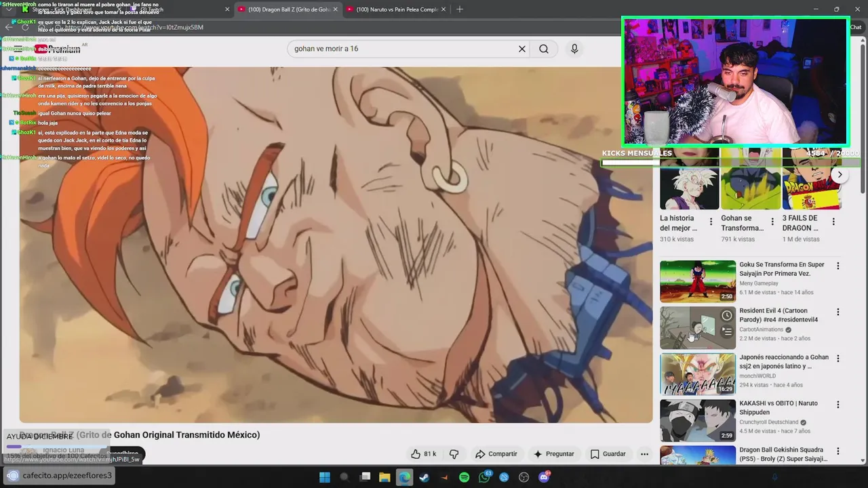This screenshot has width=868, height=488.
Task: Open File Explorer from the taskbar
Action: [384, 477]
